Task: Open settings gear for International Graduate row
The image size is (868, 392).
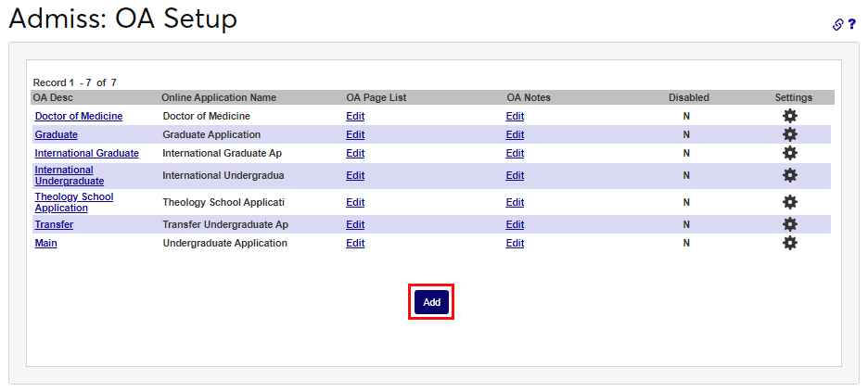Action: 790,153
